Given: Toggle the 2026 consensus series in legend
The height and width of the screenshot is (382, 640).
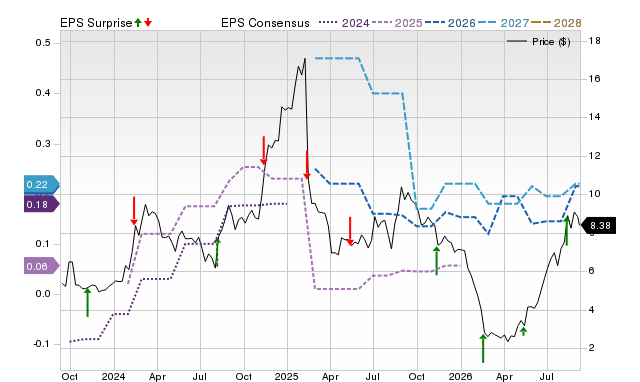Looking at the screenshot, I should point(450,23).
